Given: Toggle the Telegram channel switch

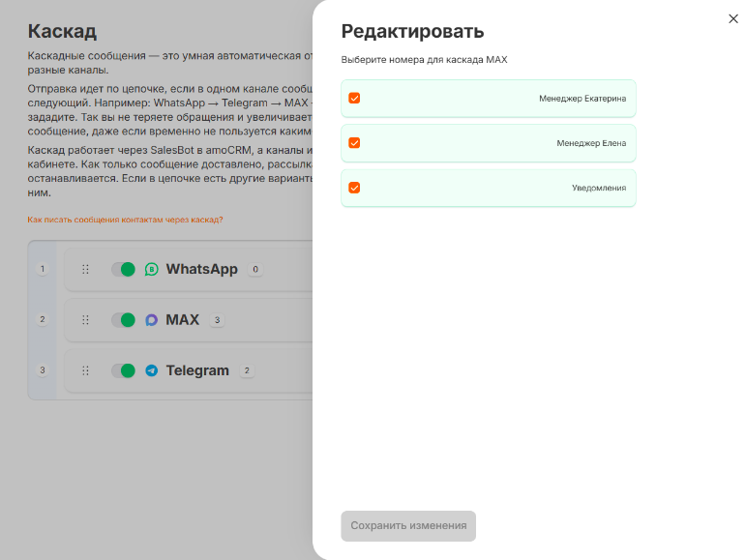Looking at the screenshot, I should coord(123,370).
